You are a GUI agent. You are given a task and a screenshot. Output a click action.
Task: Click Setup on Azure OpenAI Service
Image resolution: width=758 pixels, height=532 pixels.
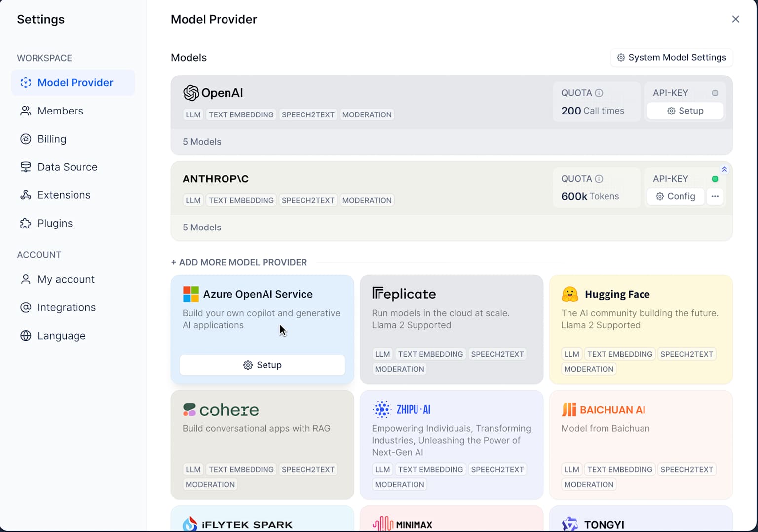tap(262, 365)
